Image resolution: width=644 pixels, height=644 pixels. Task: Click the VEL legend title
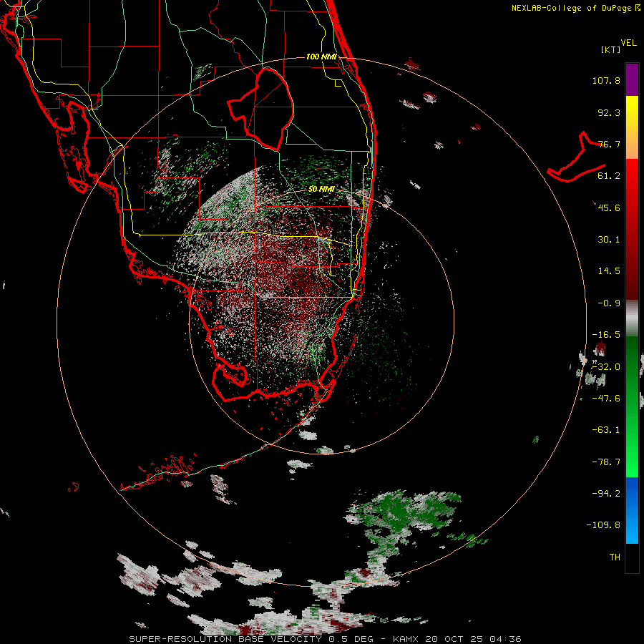(629, 43)
